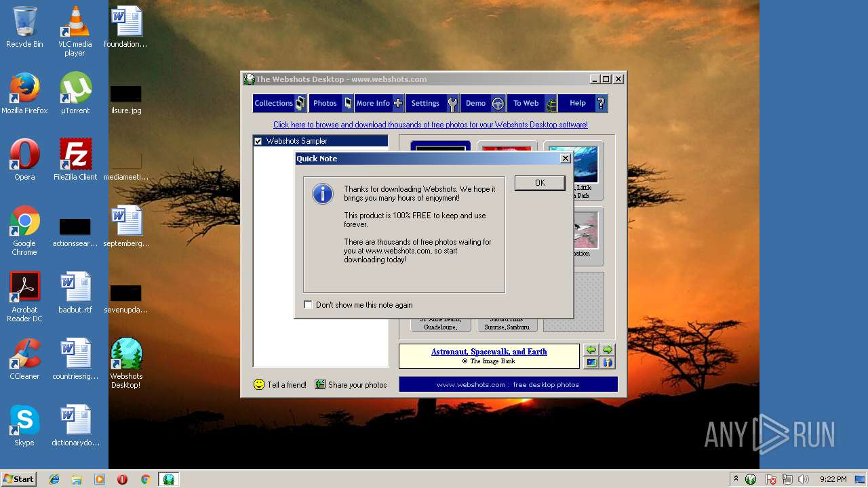The height and width of the screenshot is (488, 868).
Task: Open Windows Explorer folder in taskbar
Action: coord(77,479)
